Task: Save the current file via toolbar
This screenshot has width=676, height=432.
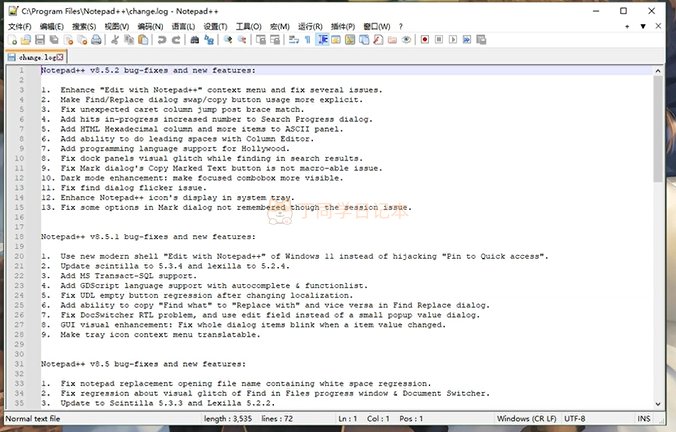Action: [x=40, y=40]
